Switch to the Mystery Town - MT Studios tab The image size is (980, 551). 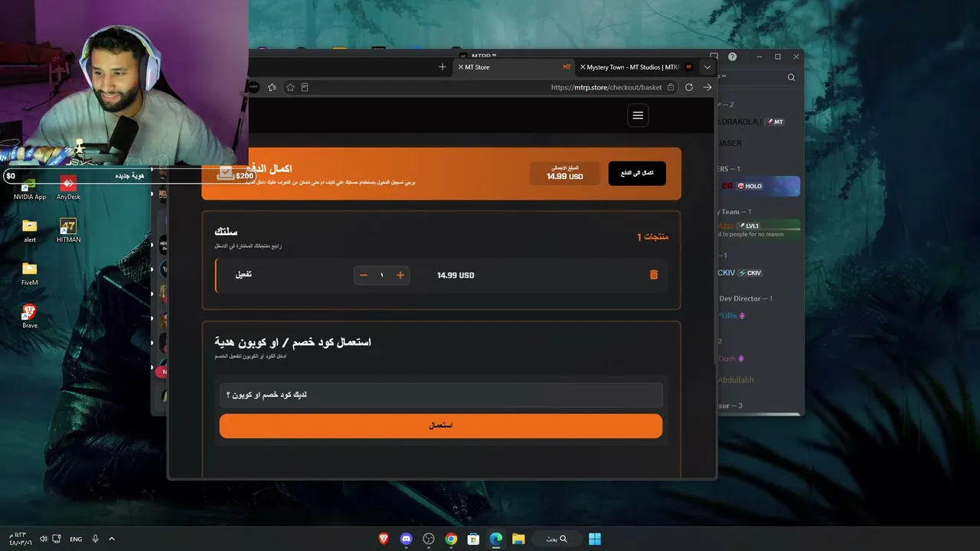click(x=637, y=67)
